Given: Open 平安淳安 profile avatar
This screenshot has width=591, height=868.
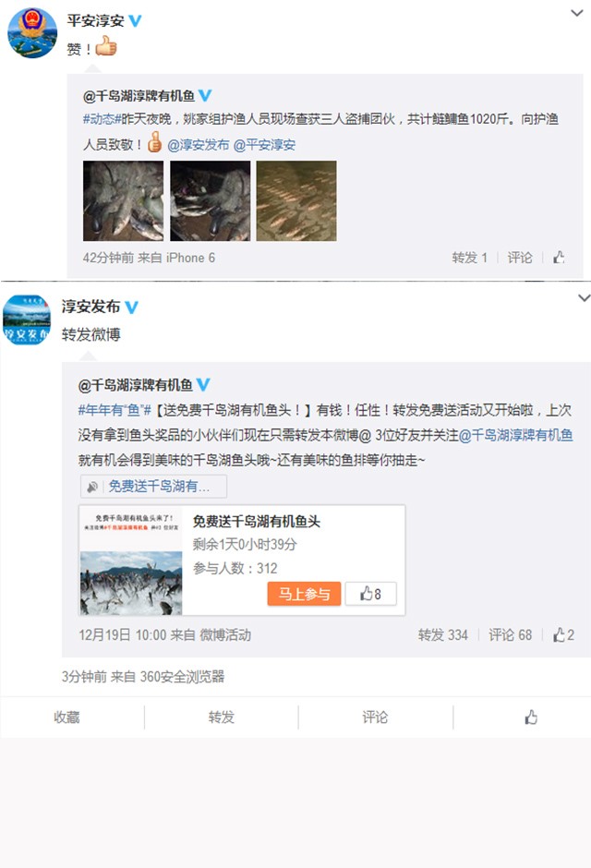Looking at the screenshot, I should [31, 32].
